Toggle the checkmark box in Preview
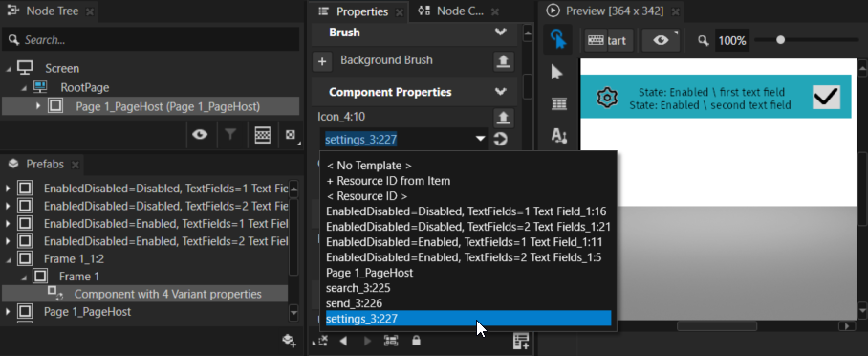 tap(827, 97)
